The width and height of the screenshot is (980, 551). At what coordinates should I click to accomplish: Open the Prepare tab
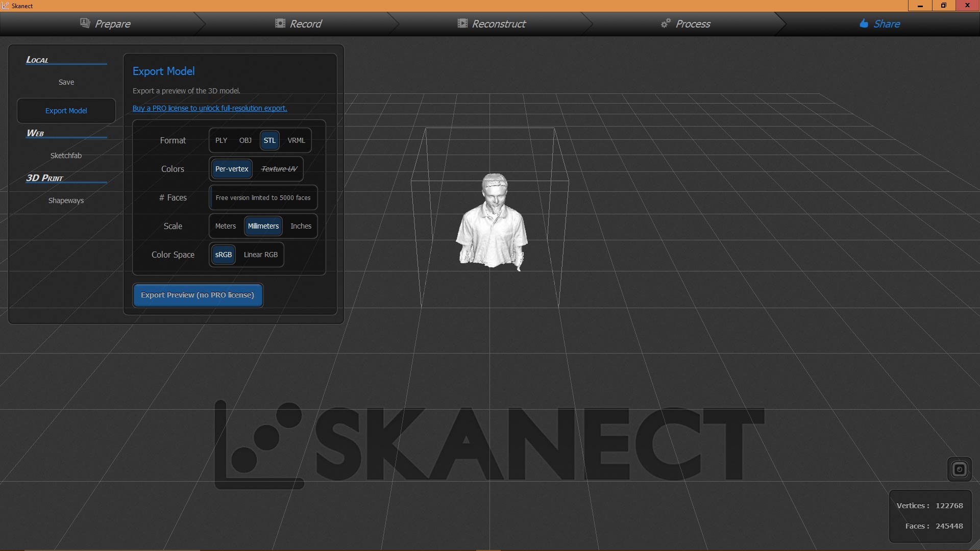105,24
